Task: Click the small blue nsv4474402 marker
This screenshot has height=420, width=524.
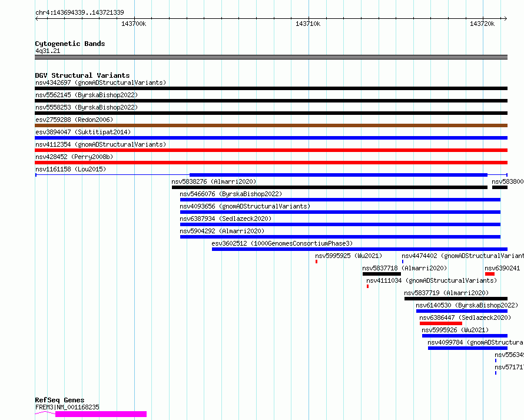Action: pyautogui.click(x=403, y=262)
